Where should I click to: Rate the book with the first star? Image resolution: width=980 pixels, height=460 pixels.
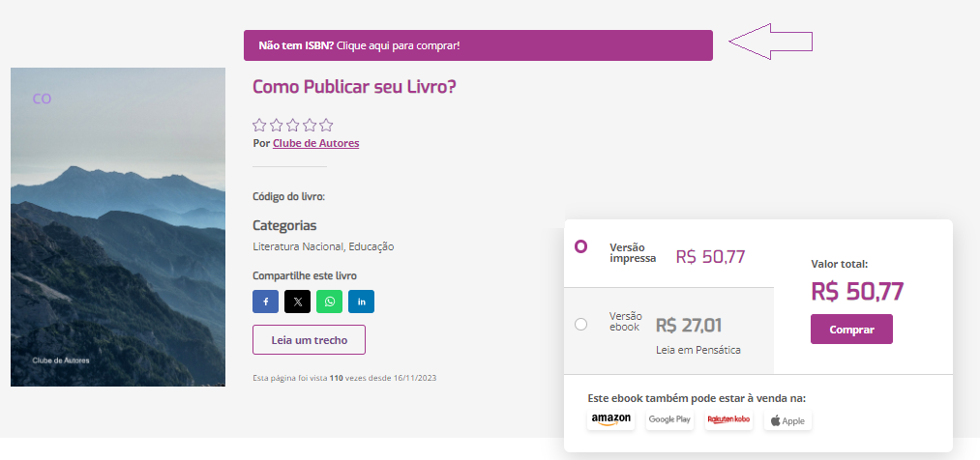pos(259,125)
